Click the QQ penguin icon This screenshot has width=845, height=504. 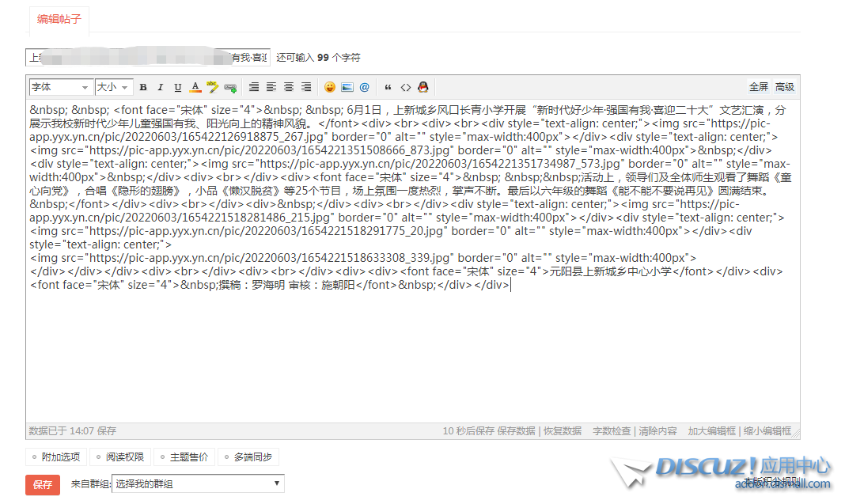(423, 87)
